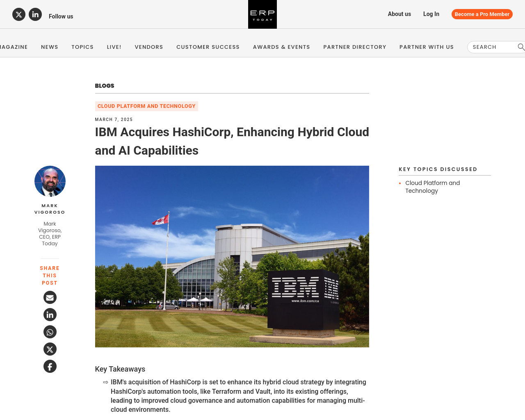The image size is (525, 420).
Task: Share this post by email
Action: click(50, 297)
